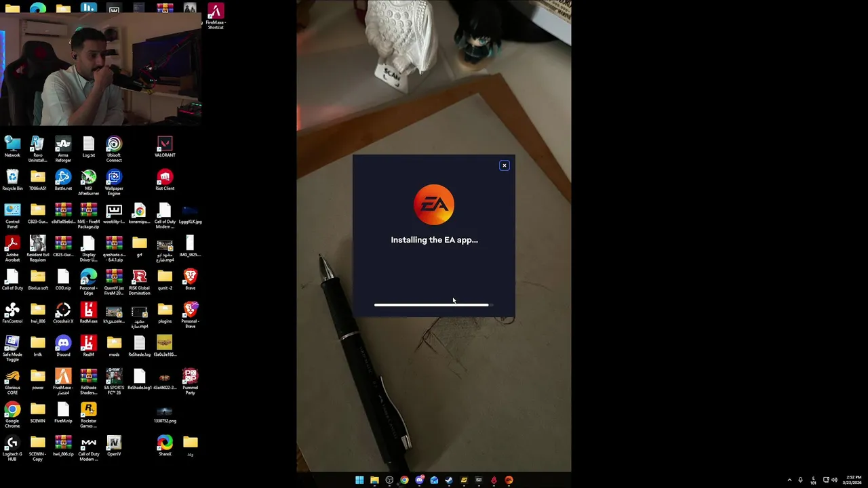
Task: Open the volume control in system tray
Action: pos(834,480)
